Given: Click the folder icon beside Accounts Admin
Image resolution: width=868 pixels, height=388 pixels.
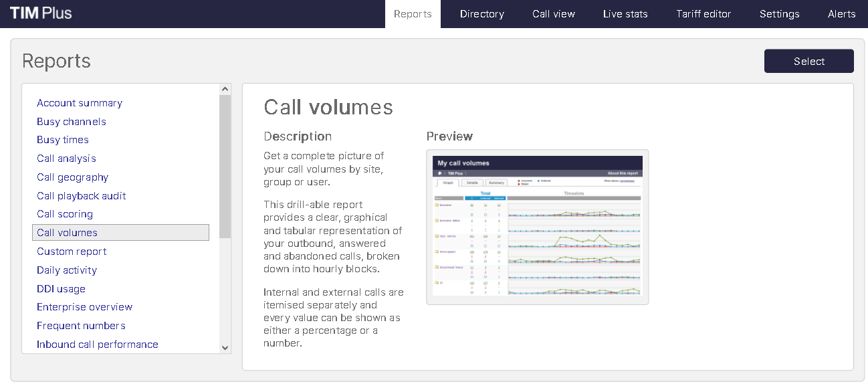Looking at the screenshot, I should click(435, 221).
